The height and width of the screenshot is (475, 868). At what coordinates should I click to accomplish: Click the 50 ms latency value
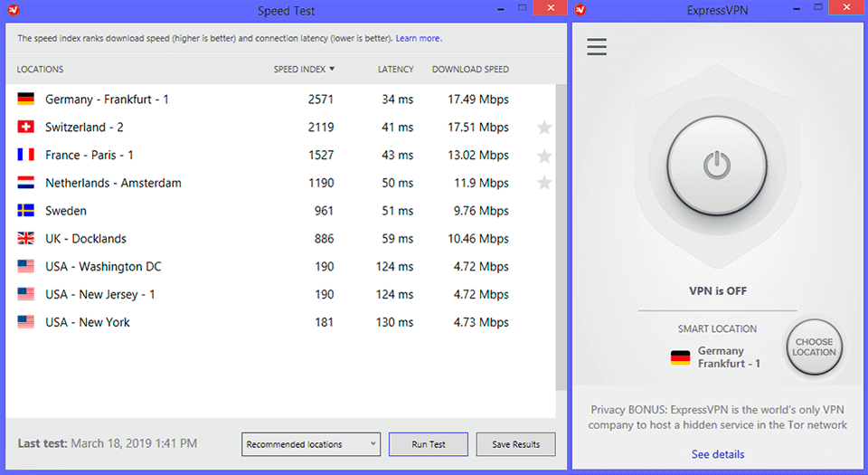(398, 183)
